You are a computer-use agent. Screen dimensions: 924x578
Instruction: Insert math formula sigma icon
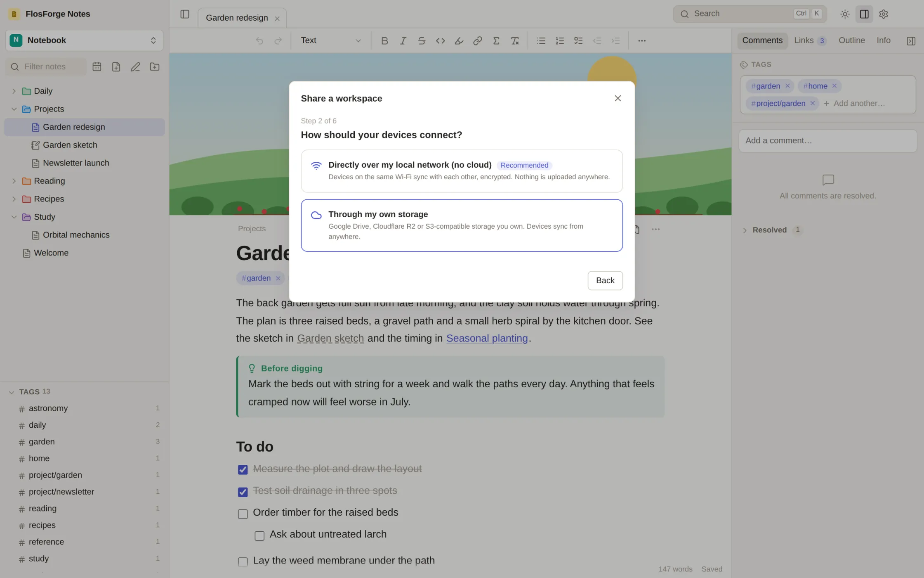(x=496, y=40)
